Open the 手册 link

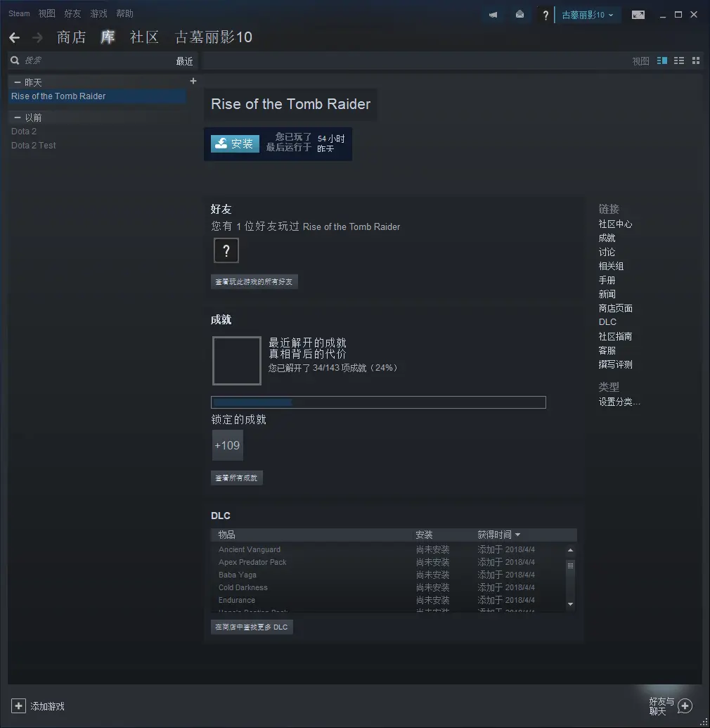607,280
